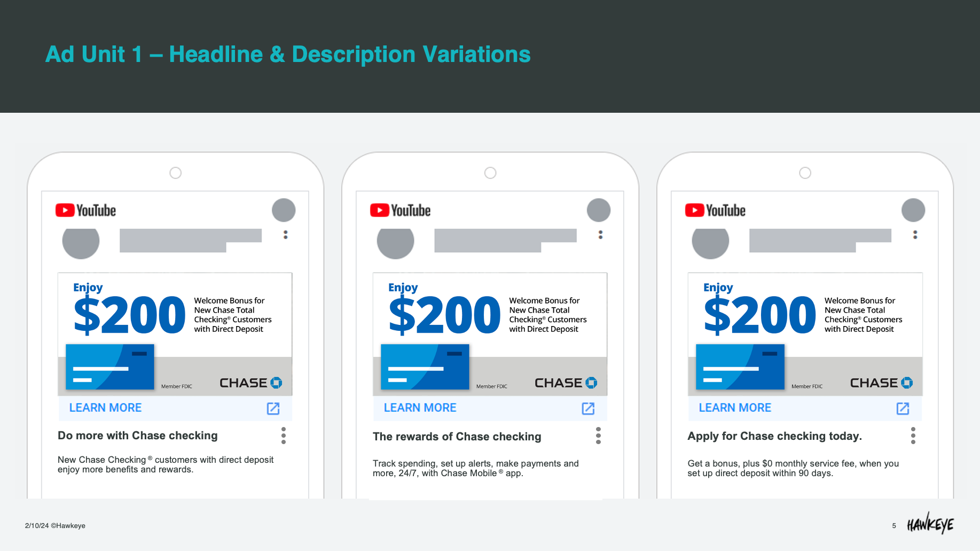980x551 pixels.
Task: Open the options menu beside 'Apply for Chase checking today.'
Action: click(913, 436)
